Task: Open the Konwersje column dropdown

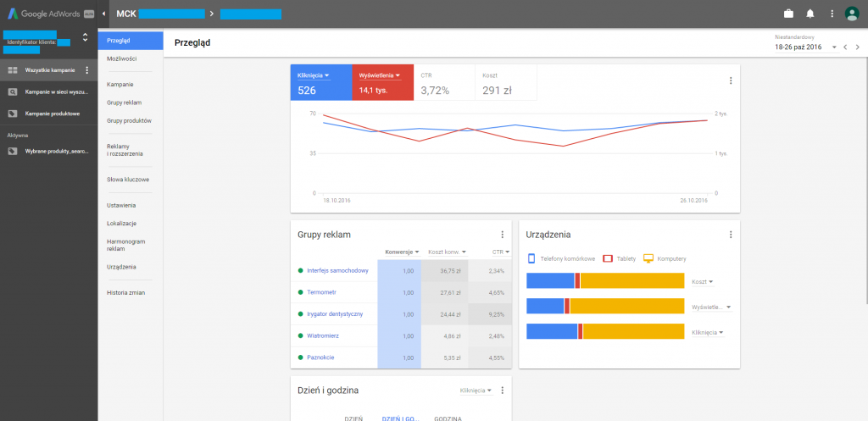Action: click(x=402, y=252)
